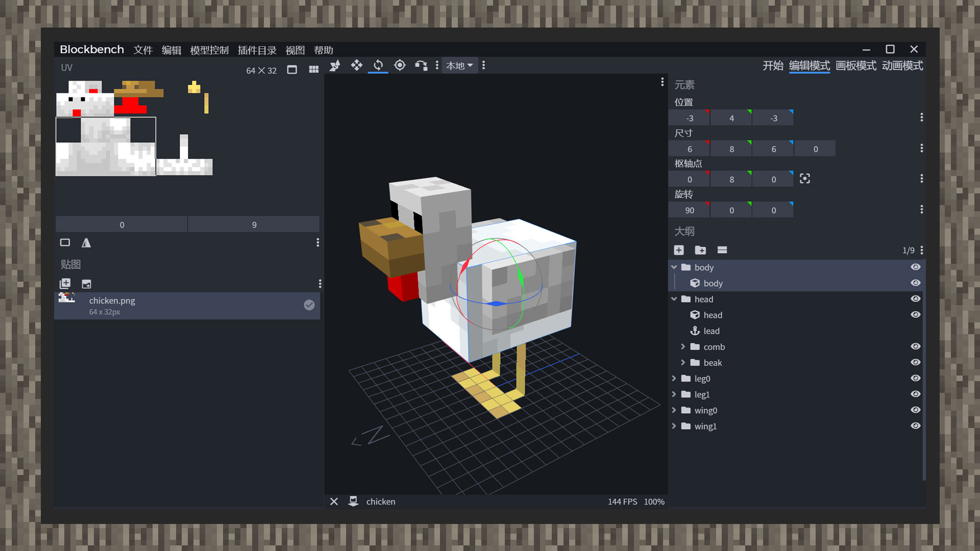Switch to 动画模式 animate mode
980x551 pixels.
[902, 66]
